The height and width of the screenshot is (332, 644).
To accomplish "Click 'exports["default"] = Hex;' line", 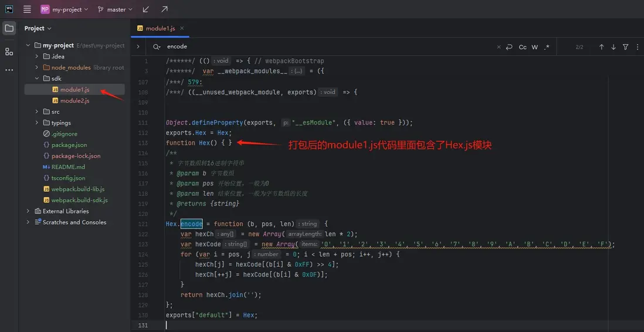I will pyautogui.click(x=212, y=315).
